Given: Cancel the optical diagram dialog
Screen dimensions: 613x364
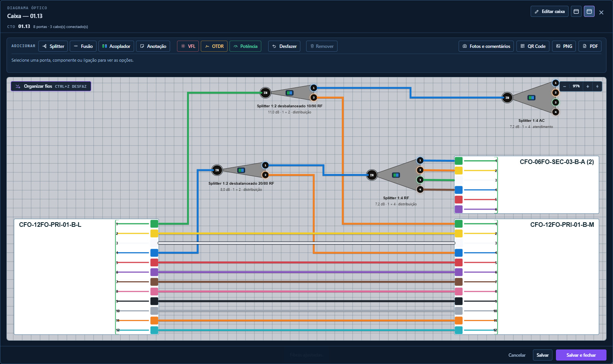Looking at the screenshot, I should click(x=517, y=355).
